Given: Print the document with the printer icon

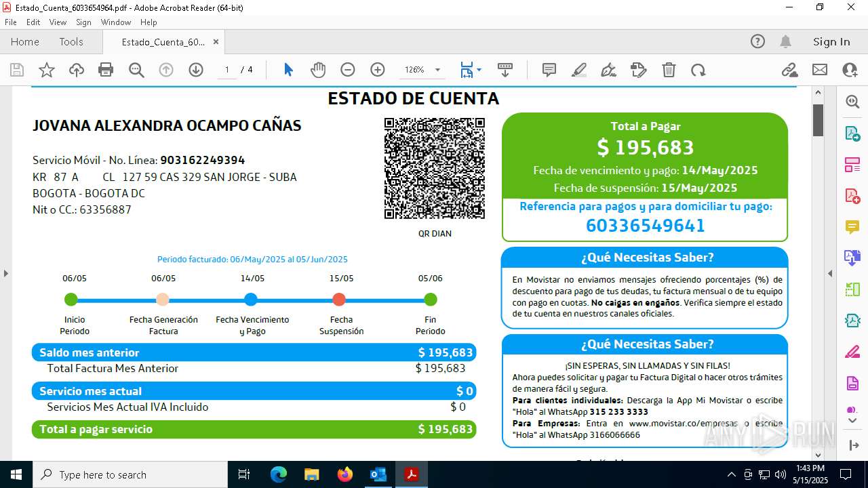Looking at the screenshot, I should (x=106, y=70).
